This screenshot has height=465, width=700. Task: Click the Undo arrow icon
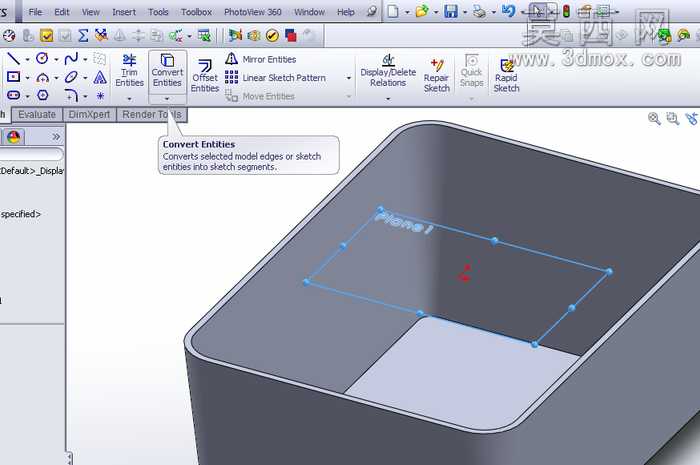(x=508, y=10)
